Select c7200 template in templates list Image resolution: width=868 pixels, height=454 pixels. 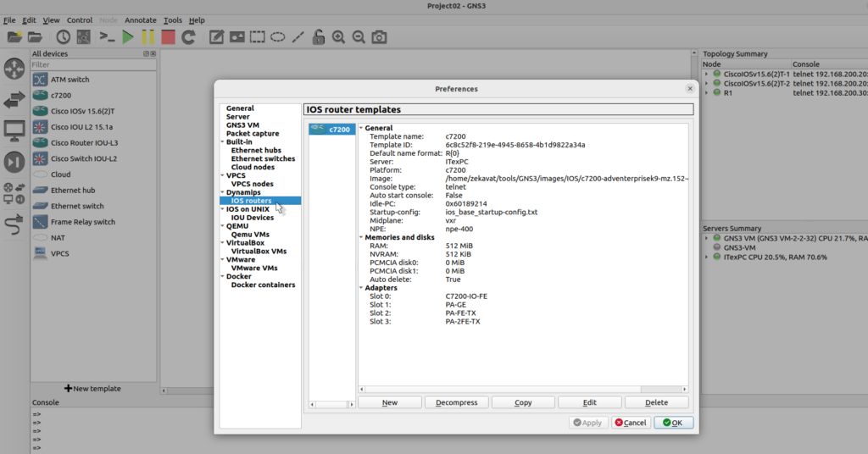coord(332,130)
